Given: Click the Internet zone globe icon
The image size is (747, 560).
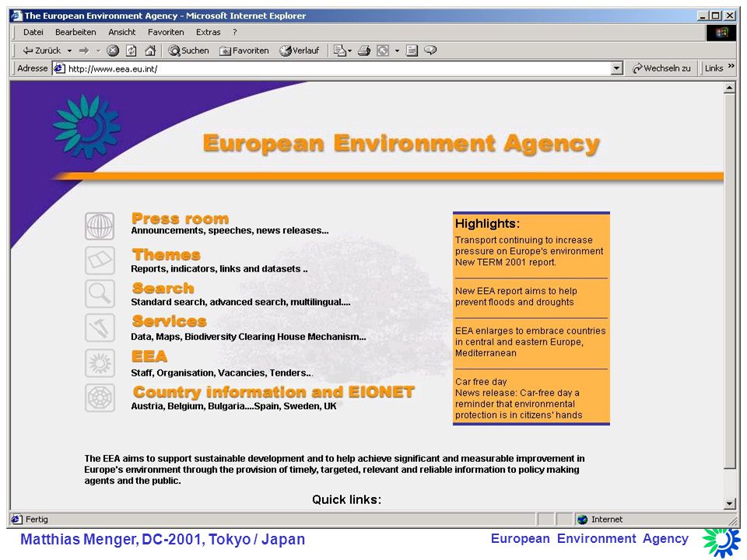Looking at the screenshot, I should tap(582, 520).
